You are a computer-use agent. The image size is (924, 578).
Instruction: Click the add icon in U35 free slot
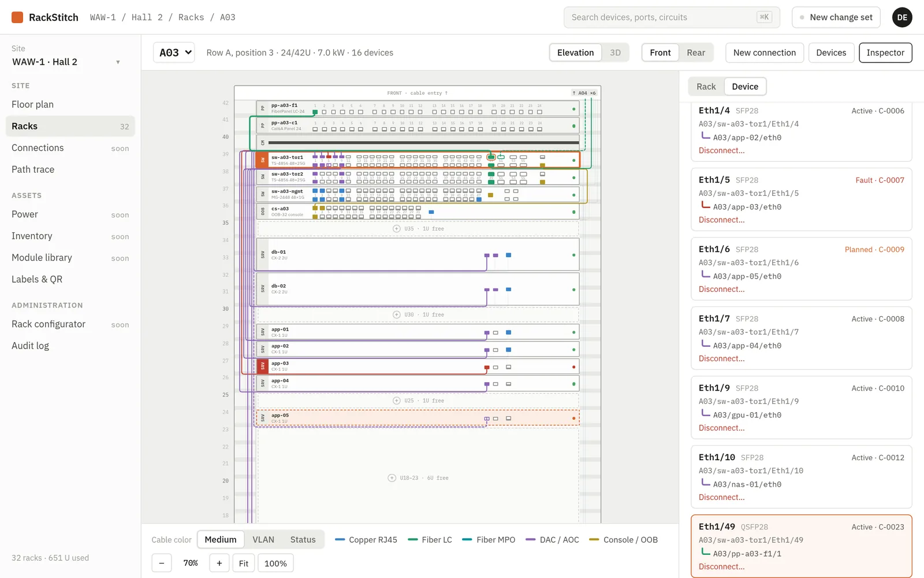coord(397,229)
